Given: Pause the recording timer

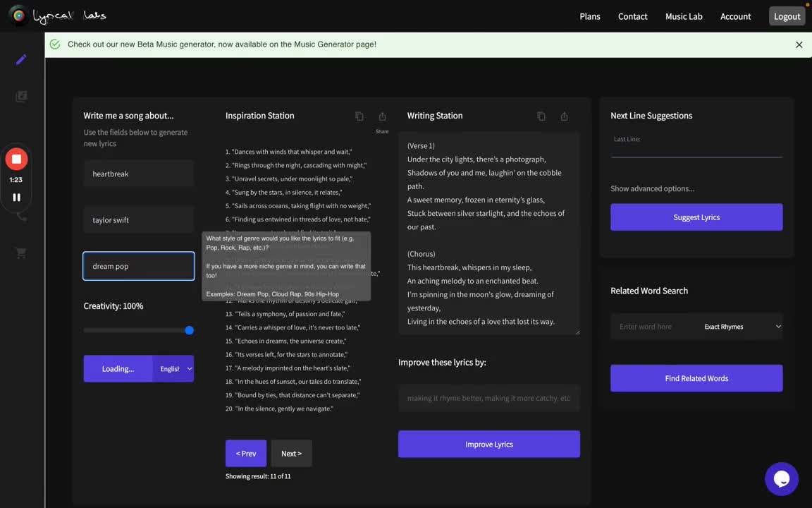Looking at the screenshot, I should pos(16,198).
